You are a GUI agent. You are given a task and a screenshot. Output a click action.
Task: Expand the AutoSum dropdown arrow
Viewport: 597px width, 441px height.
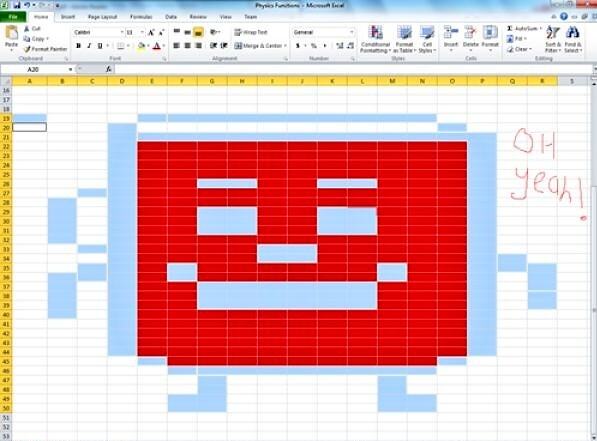click(540, 29)
